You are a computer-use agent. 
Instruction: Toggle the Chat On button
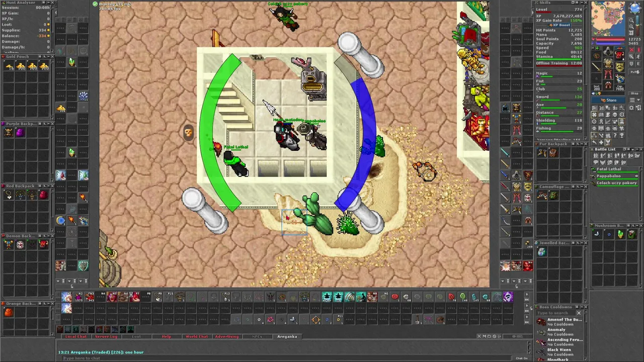[x=522, y=358]
